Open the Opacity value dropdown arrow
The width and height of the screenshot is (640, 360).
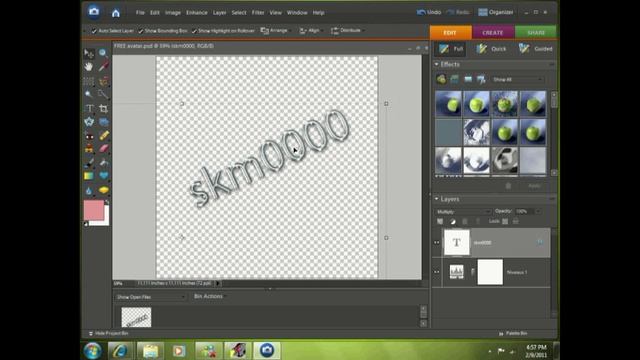[538, 211]
